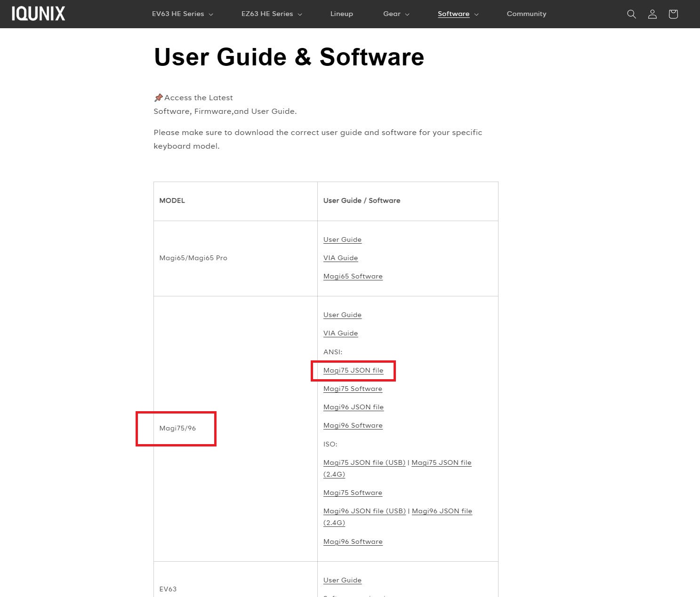Open the shopping cart icon

[673, 14]
